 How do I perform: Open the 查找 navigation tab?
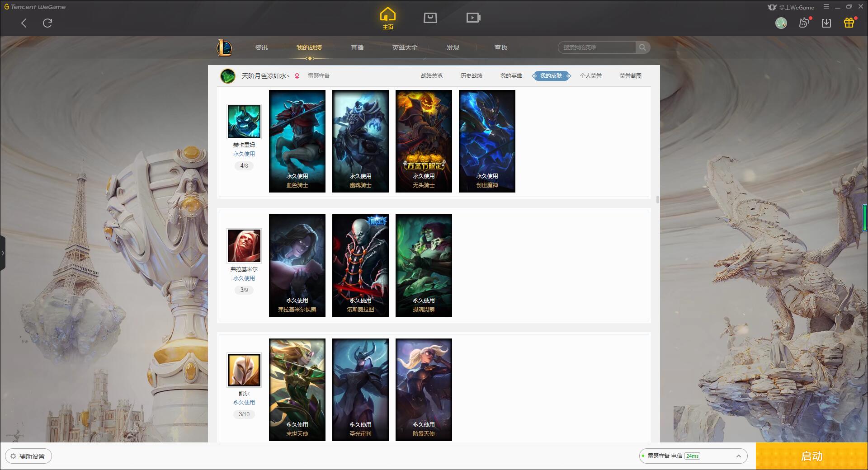pyautogui.click(x=501, y=47)
